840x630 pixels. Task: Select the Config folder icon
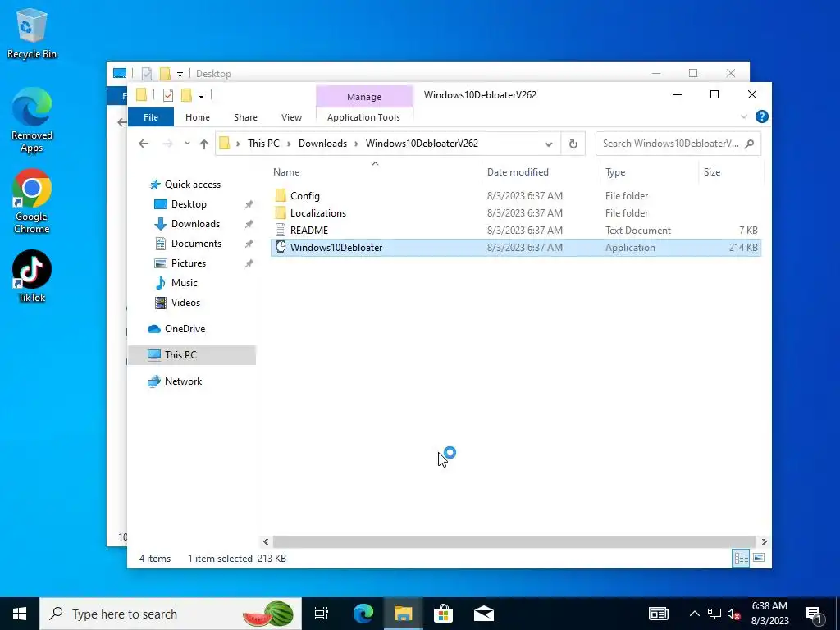pyautogui.click(x=281, y=195)
